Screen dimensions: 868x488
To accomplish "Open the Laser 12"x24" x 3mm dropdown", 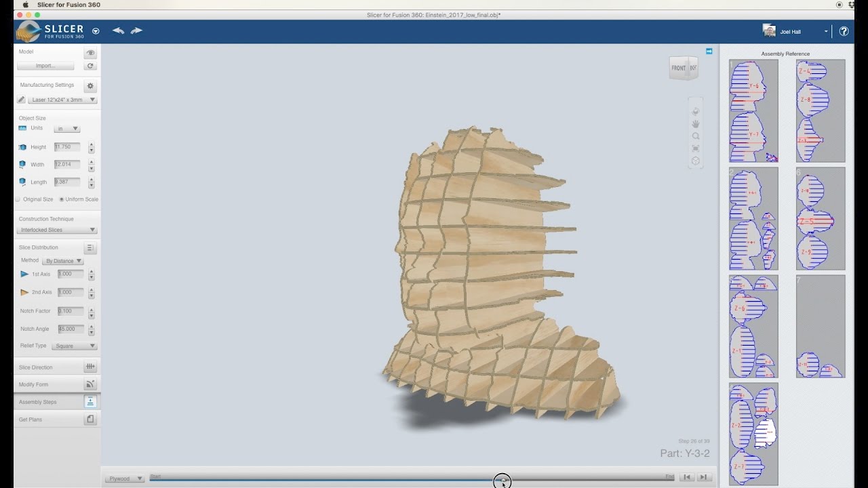I will (62, 100).
